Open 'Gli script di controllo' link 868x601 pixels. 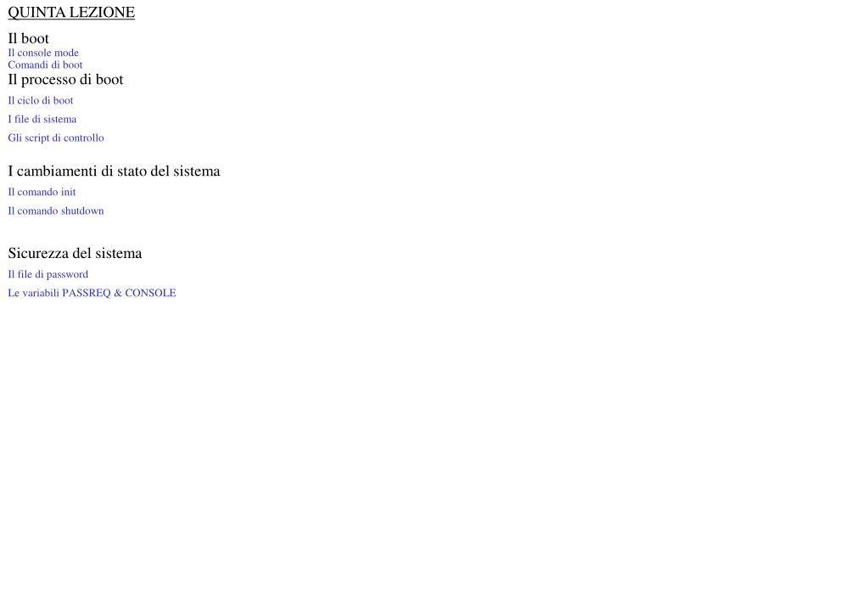click(x=56, y=138)
